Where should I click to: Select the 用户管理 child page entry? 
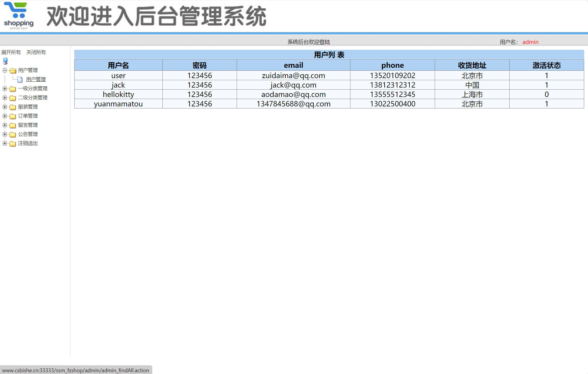pyautogui.click(x=35, y=79)
